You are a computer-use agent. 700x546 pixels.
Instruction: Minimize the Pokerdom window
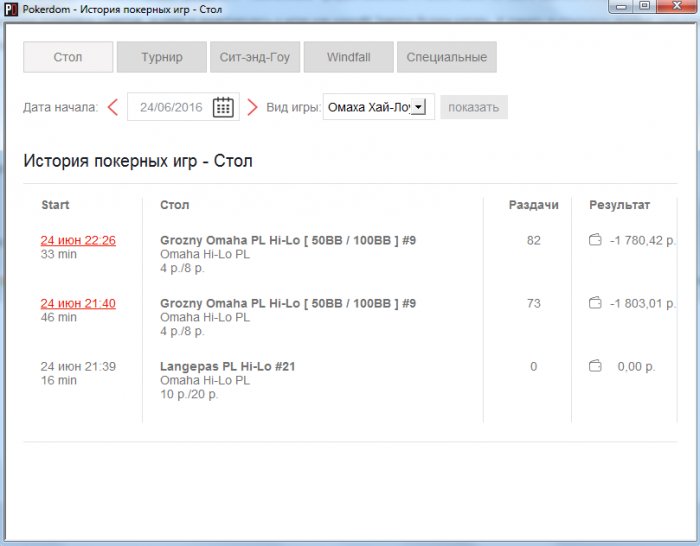621,6
